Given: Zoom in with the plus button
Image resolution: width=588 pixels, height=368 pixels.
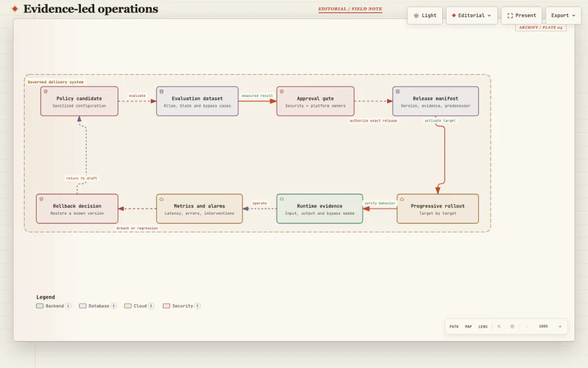Looking at the screenshot, I should click(560, 327).
